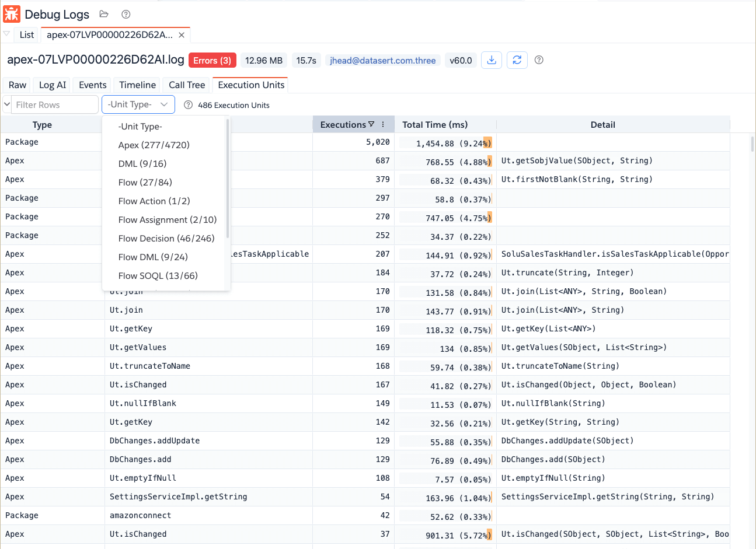
Task: Choose Apex (277/4720) from unit type list
Action: coord(154,145)
